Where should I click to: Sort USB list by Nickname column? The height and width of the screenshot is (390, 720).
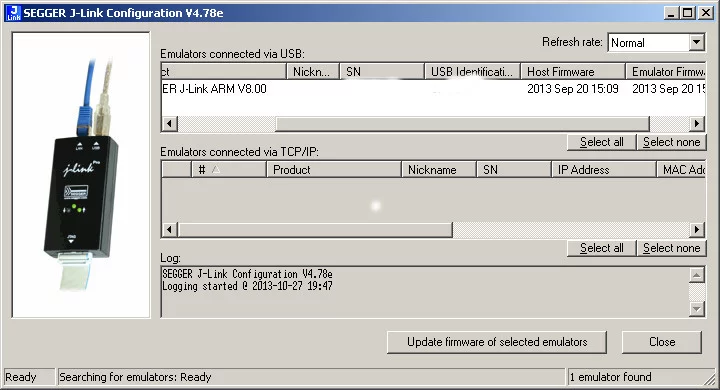tap(313, 72)
